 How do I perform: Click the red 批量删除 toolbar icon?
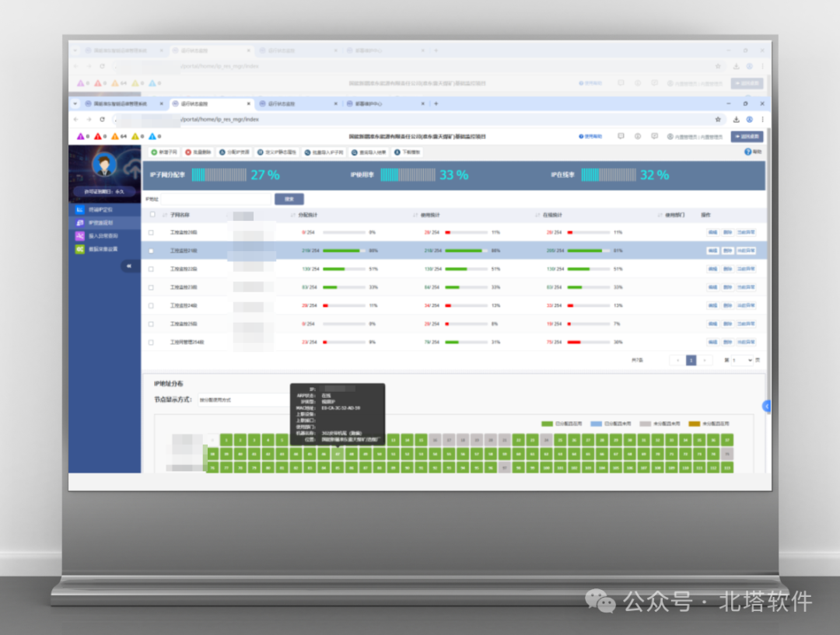point(188,152)
